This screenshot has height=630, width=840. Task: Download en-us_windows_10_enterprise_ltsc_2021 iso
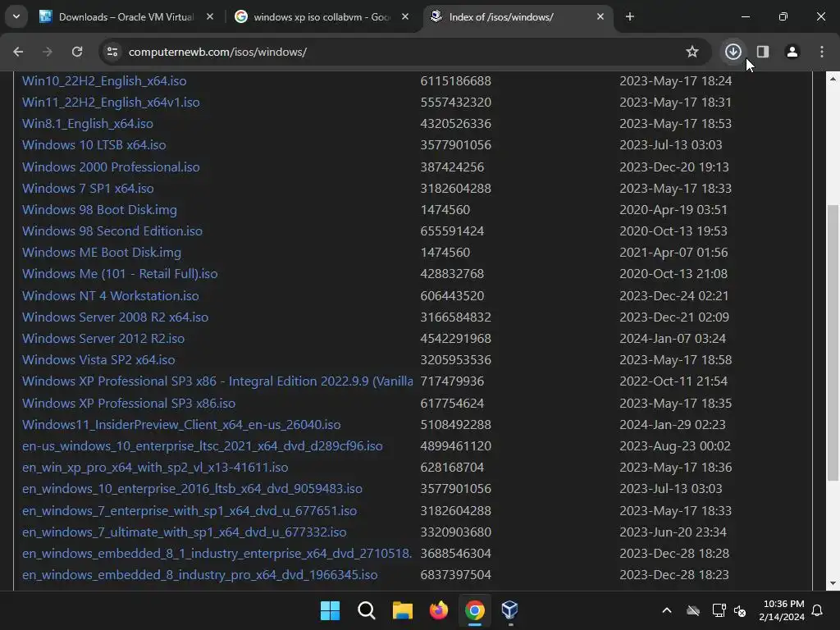[x=203, y=446]
